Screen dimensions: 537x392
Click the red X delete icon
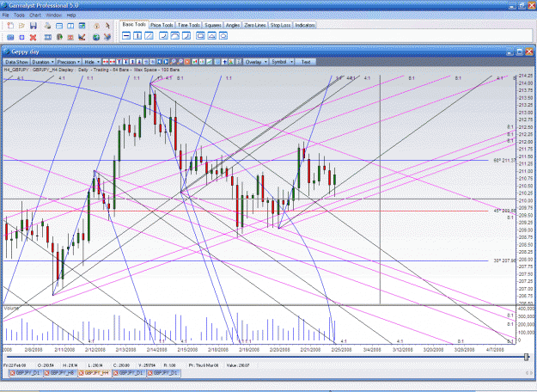pos(33,37)
